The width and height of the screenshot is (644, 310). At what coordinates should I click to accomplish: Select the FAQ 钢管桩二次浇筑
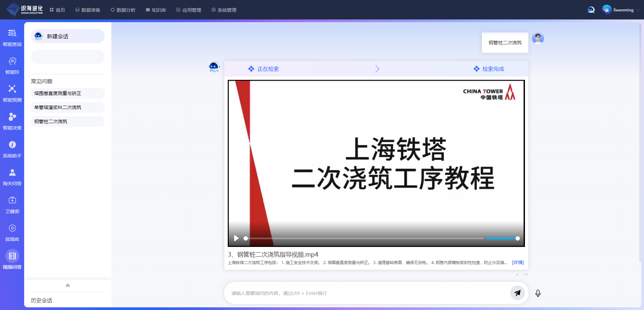(x=68, y=121)
